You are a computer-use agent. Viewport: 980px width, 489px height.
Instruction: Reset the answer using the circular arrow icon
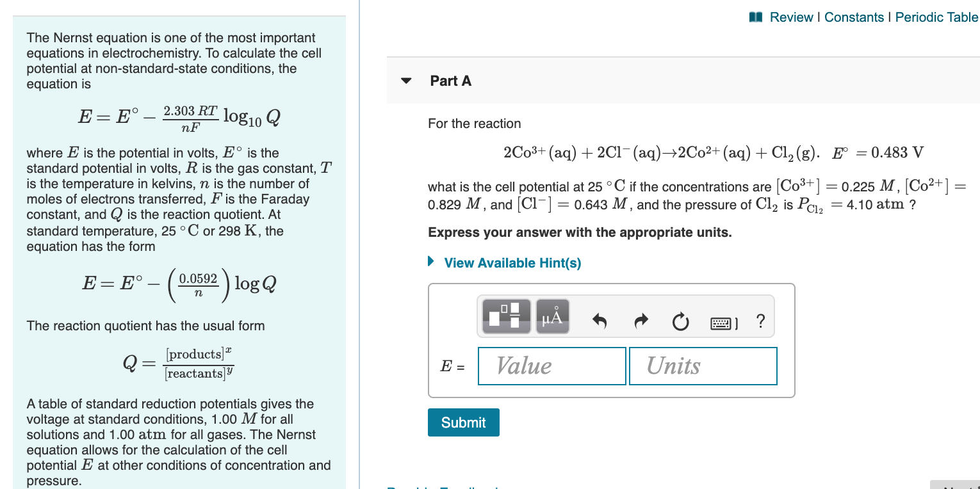tap(681, 322)
